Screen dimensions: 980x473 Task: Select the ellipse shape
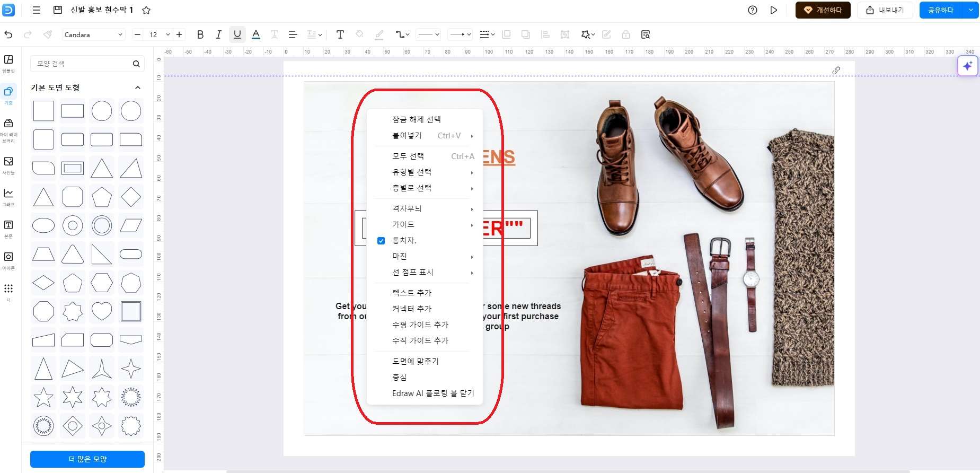coord(43,225)
